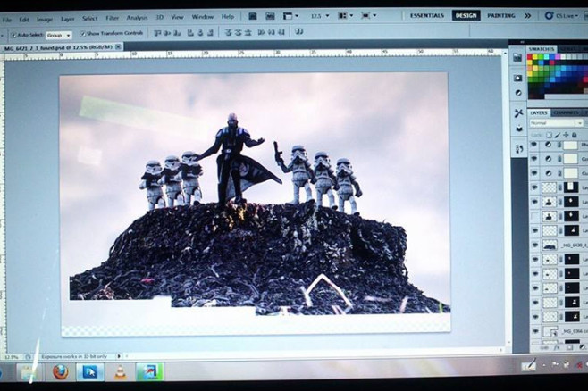Open the Filter menu
Screen dimensions: 588x391
coord(112,18)
